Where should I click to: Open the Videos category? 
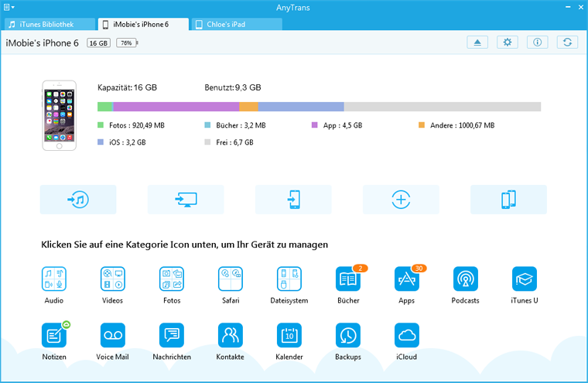[x=112, y=279]
